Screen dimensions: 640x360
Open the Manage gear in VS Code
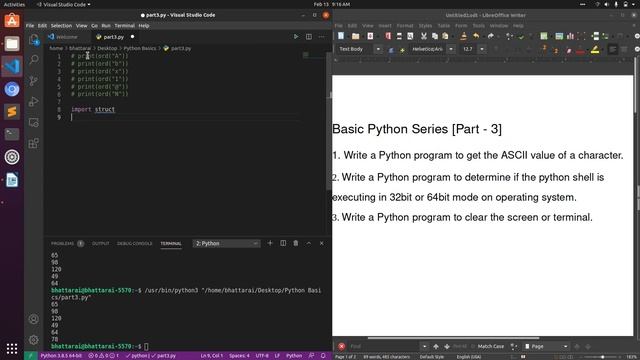click(34, 340)
